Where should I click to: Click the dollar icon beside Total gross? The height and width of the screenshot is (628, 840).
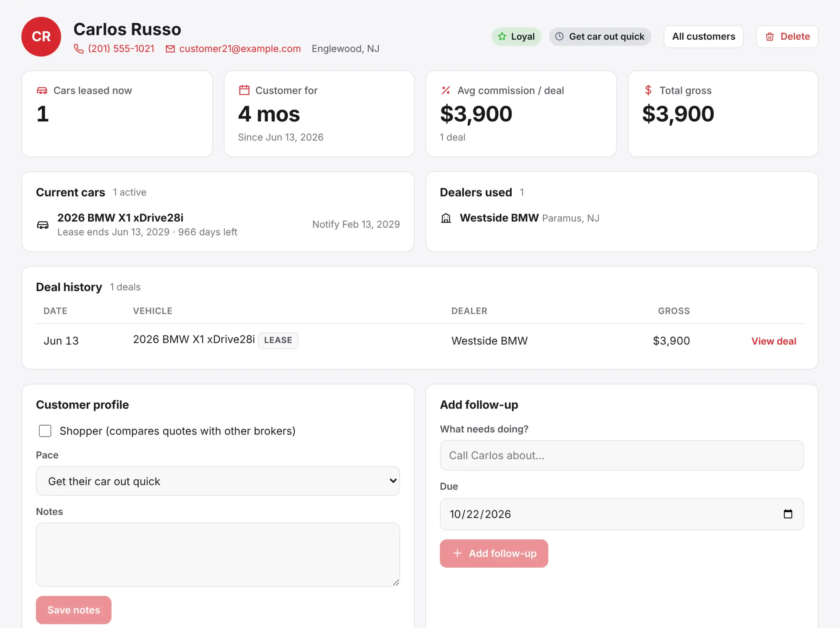[x=648, y=90]
